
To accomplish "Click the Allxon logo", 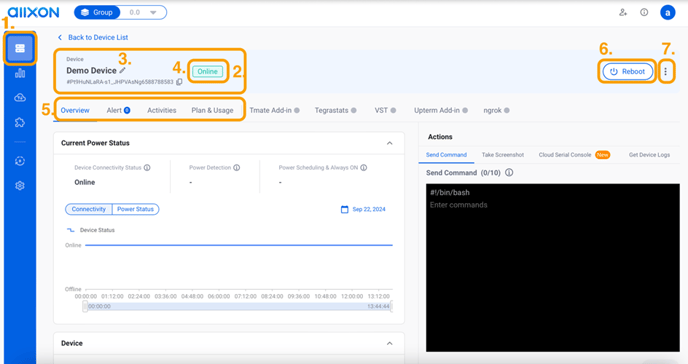I will 33,12.
